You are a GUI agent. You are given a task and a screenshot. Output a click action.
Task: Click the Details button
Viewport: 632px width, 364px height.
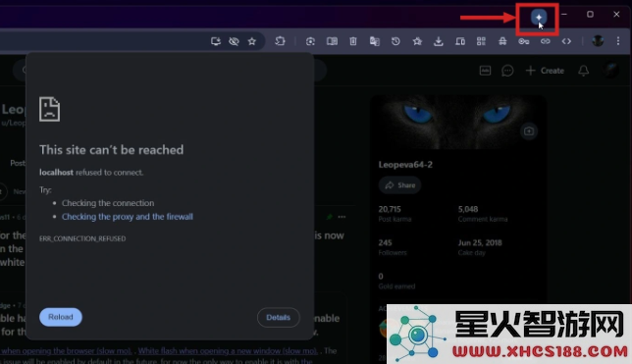[x=278, y=317]
